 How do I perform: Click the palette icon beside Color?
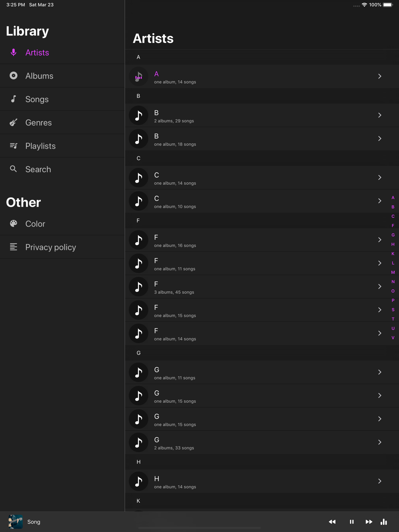(14, 224)
